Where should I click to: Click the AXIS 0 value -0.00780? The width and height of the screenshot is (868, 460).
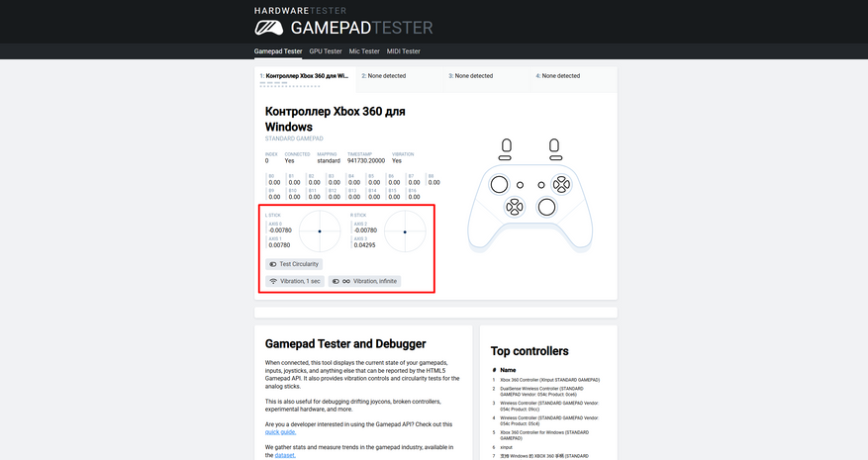click(280, 230)
